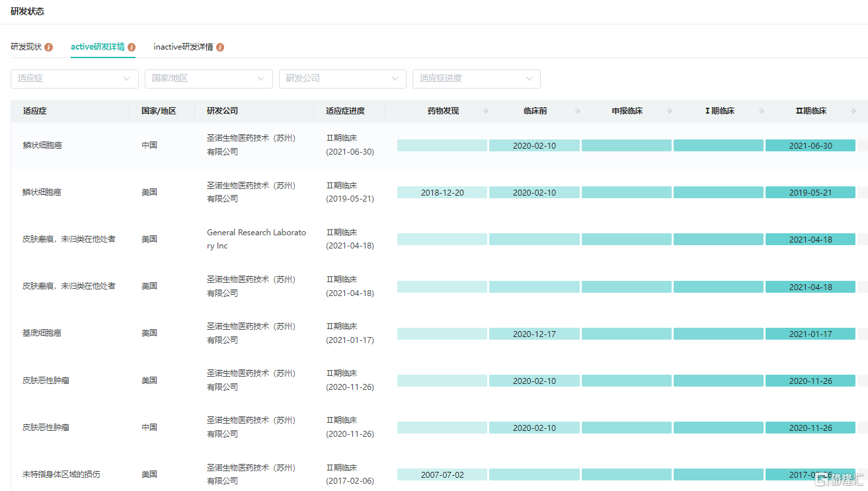The width and height of the screenshot is (868, 491).
Task: Expand the 研发公司 filter dropdown
Action: point(342,79)
